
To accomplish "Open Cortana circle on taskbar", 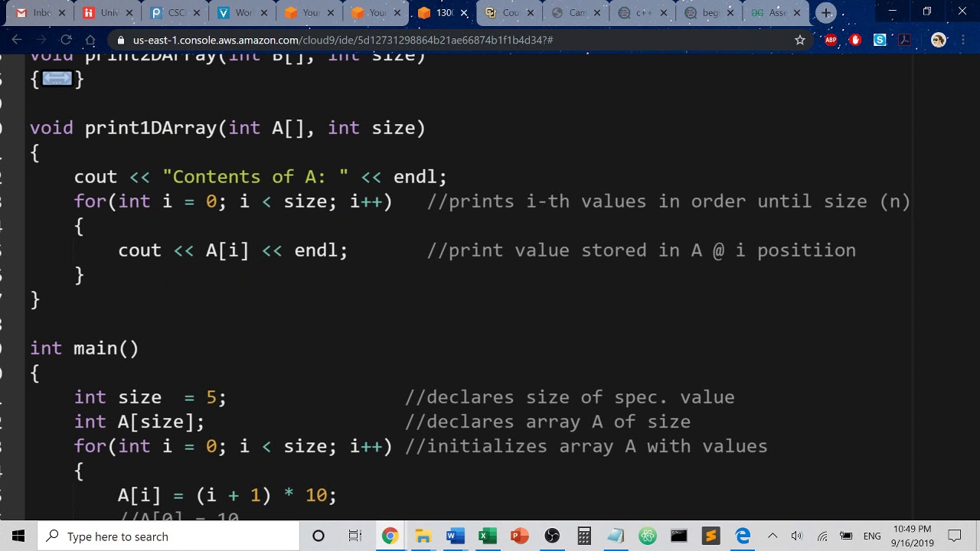I will [318, 536].
